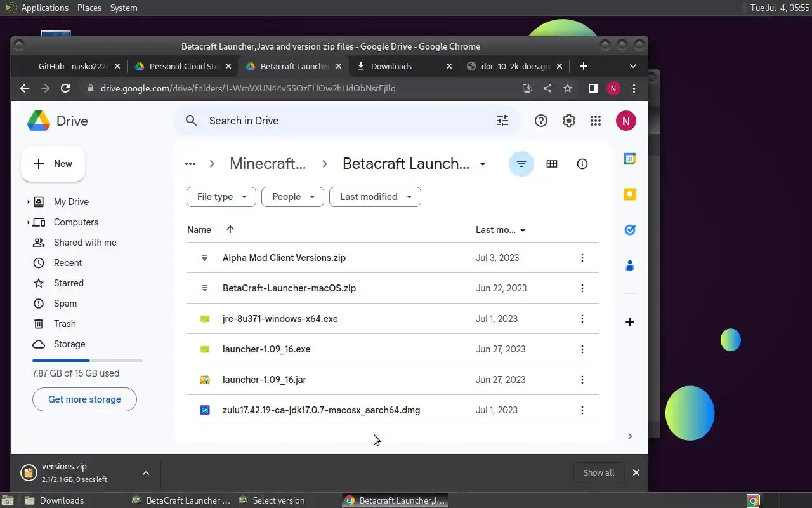Reverse the Name sort direction arrow
Screen dimensions: 812x508
pos(230,230)
